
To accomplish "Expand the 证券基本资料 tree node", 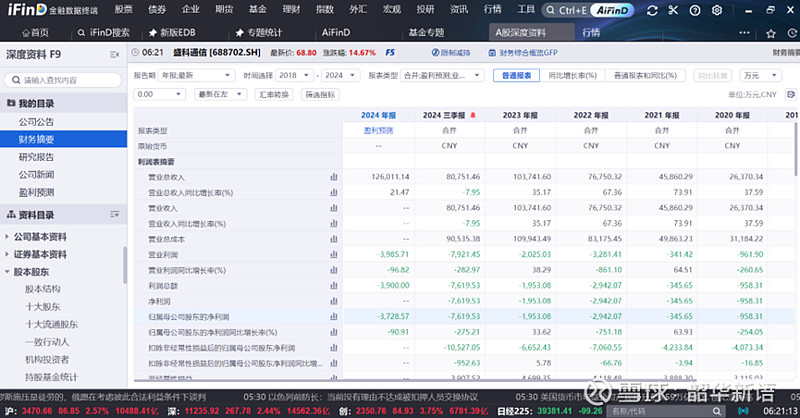I will [x=7, y=254].
